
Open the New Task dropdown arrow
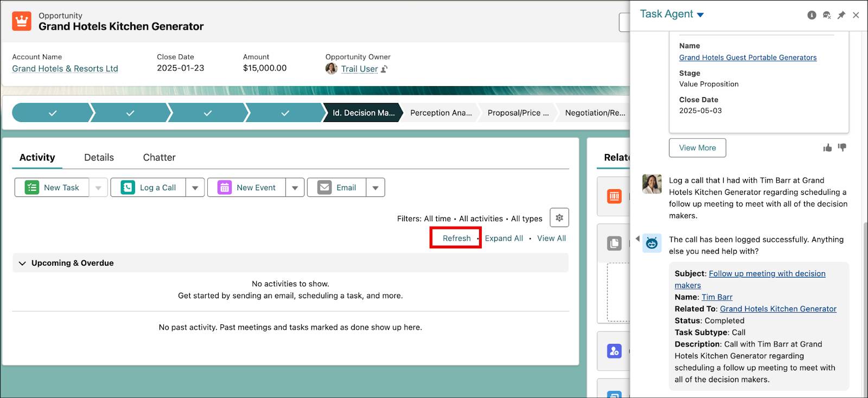click(98, 188)
